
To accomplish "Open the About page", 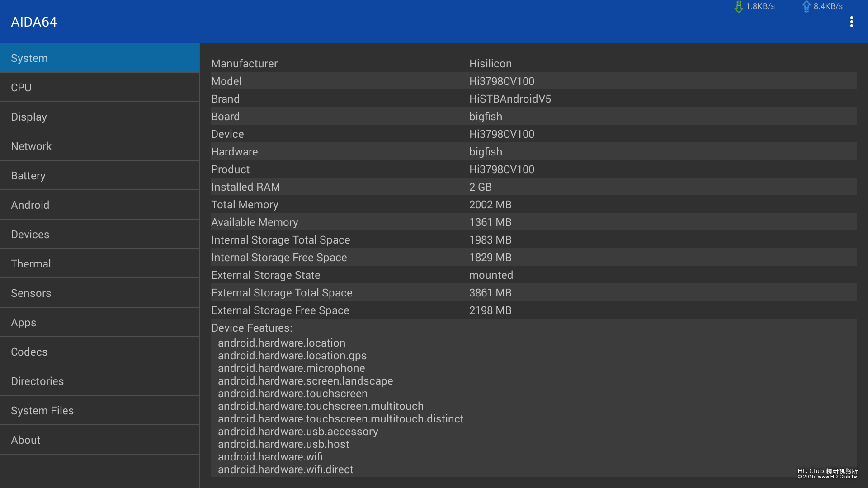I will 99,440.
